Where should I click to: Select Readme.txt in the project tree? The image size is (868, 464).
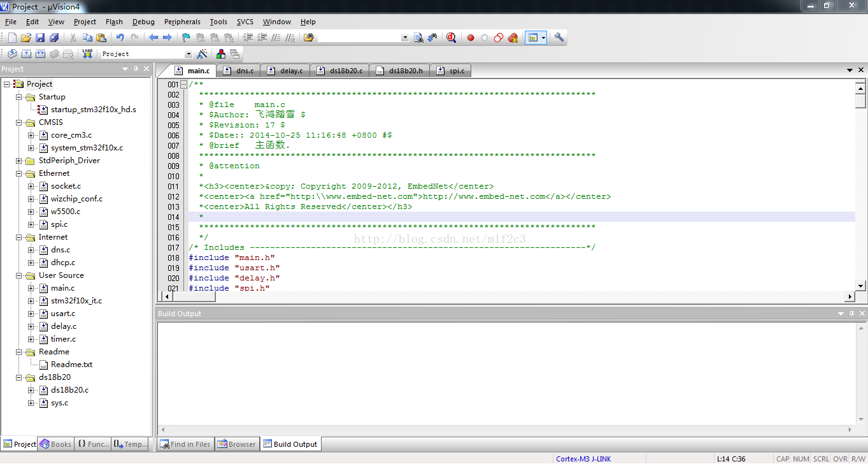71,365
